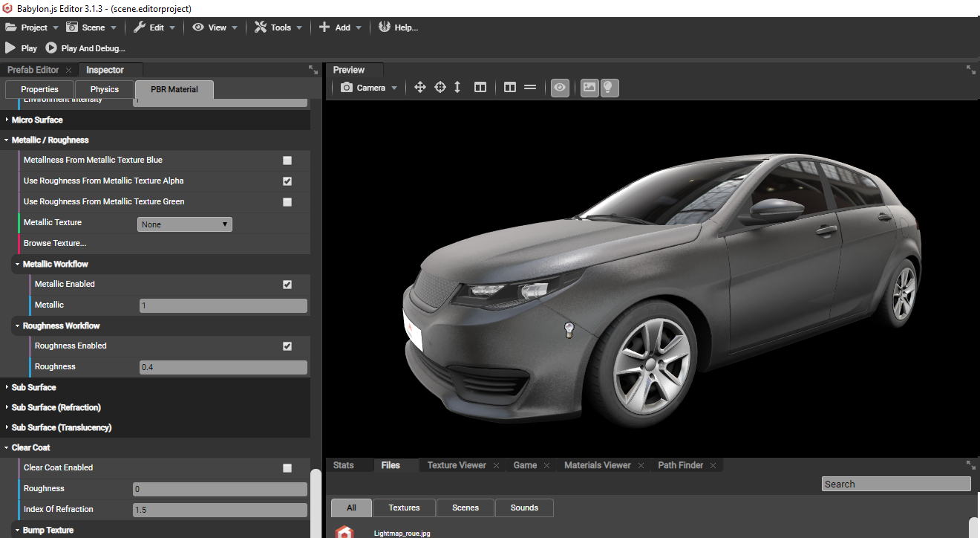The height and width of the screenshot is (538, 980).
Task: Open the Metallic Texture None dropdown
Action: pyautogui.click(x=184, y=224)
